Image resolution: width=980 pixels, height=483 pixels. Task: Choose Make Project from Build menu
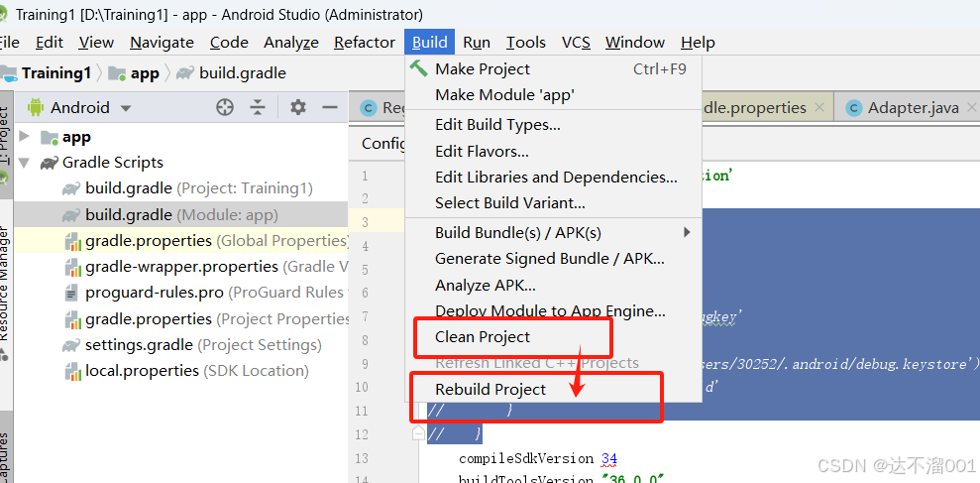pyautogui.click(x=554, y=68)
